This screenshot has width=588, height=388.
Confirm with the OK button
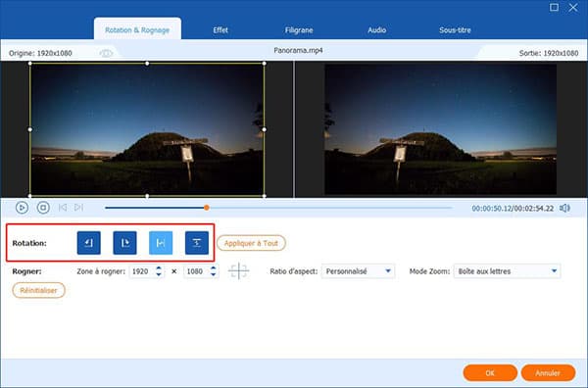(x=490, y=373)
